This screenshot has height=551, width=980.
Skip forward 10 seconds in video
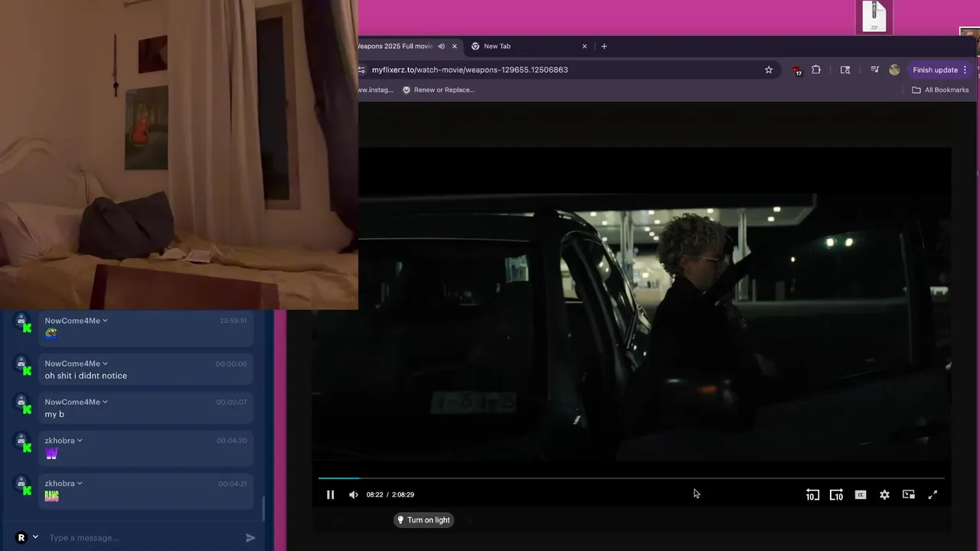[836, 495]
